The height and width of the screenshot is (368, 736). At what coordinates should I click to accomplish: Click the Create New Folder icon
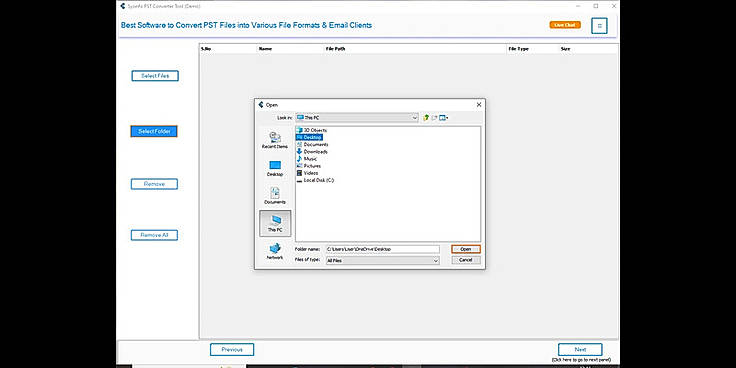(x=434, y=118)
